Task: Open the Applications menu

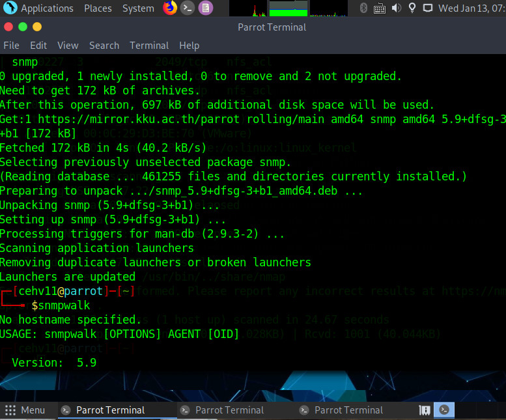Action: pos(40,8)
